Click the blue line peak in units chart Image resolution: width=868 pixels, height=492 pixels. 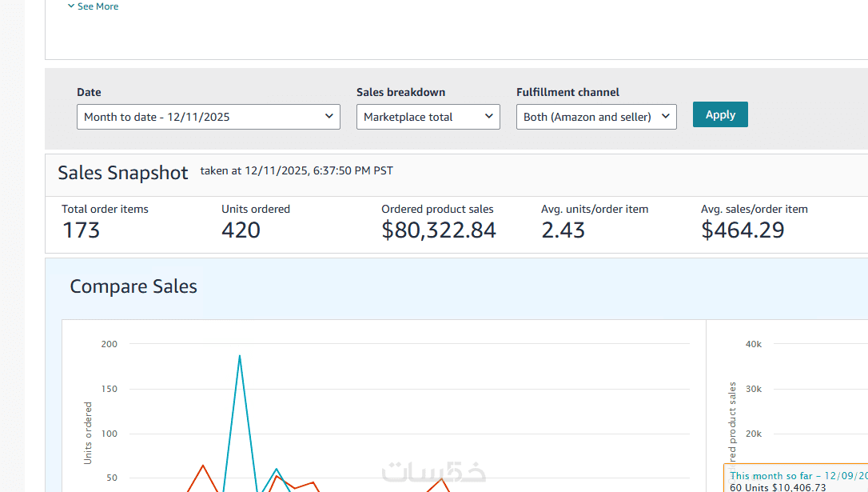[240, 356]
